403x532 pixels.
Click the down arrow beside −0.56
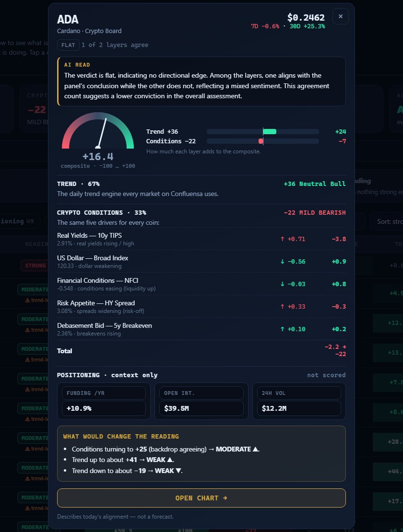282,262
